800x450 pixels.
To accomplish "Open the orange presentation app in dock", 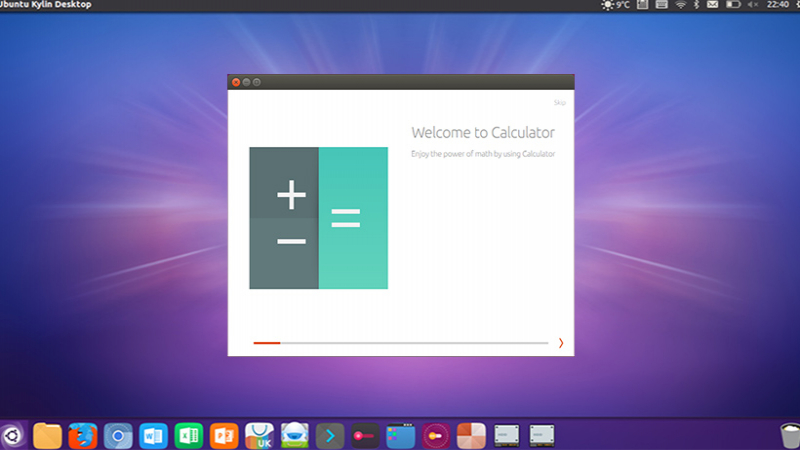I will (224, 436).
